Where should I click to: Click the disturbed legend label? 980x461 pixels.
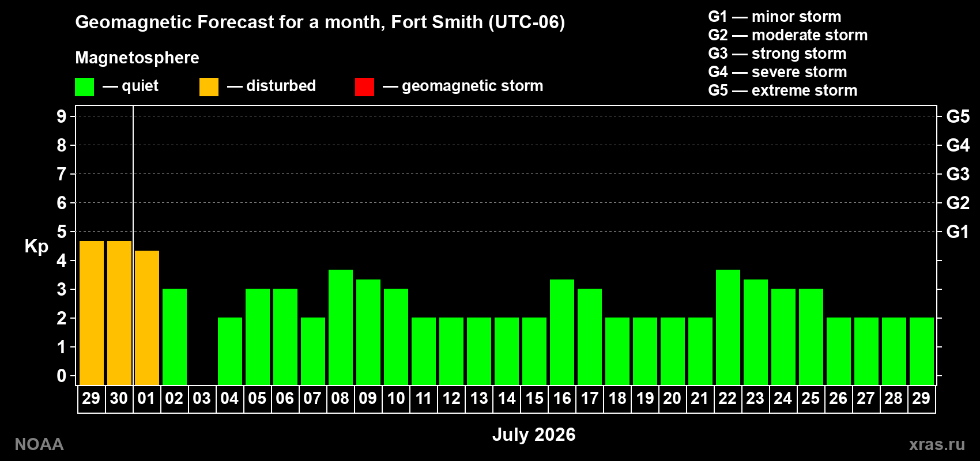point(281,86)
